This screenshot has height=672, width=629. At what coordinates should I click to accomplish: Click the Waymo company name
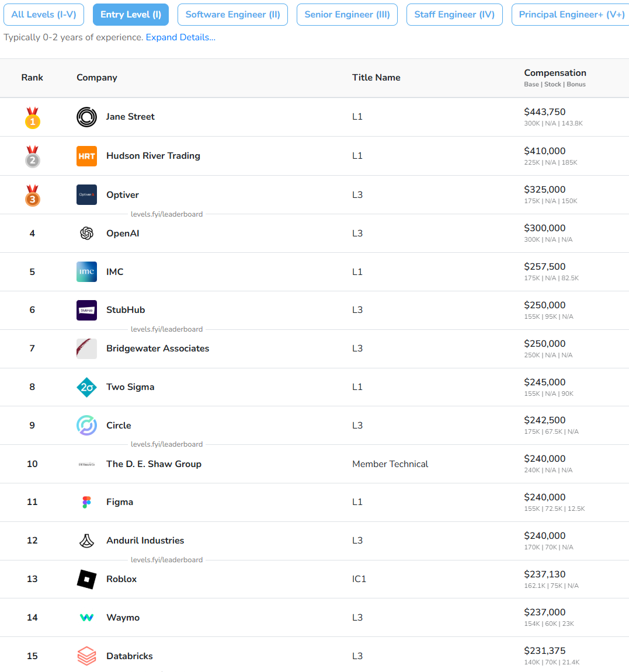coord(123,618)
